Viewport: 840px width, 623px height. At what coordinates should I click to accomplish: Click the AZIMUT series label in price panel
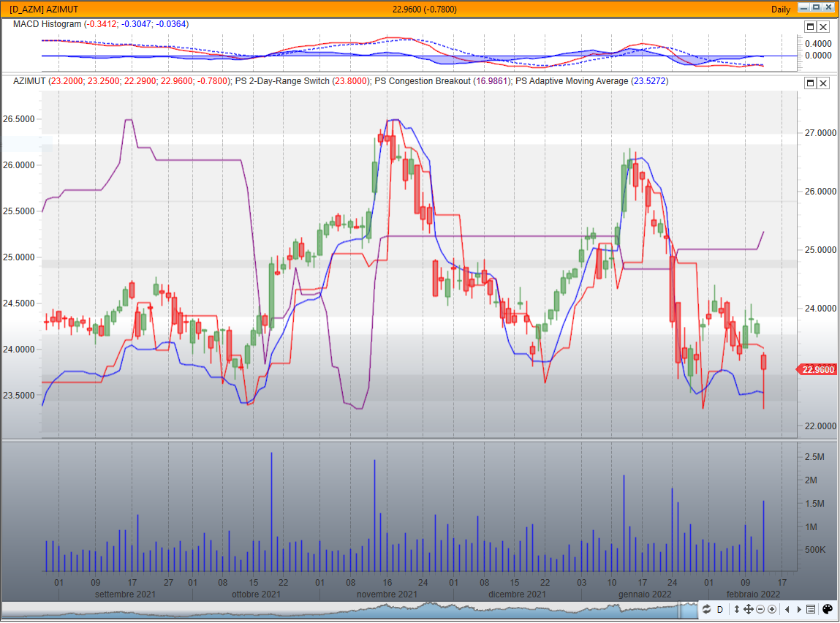[29, 81]
